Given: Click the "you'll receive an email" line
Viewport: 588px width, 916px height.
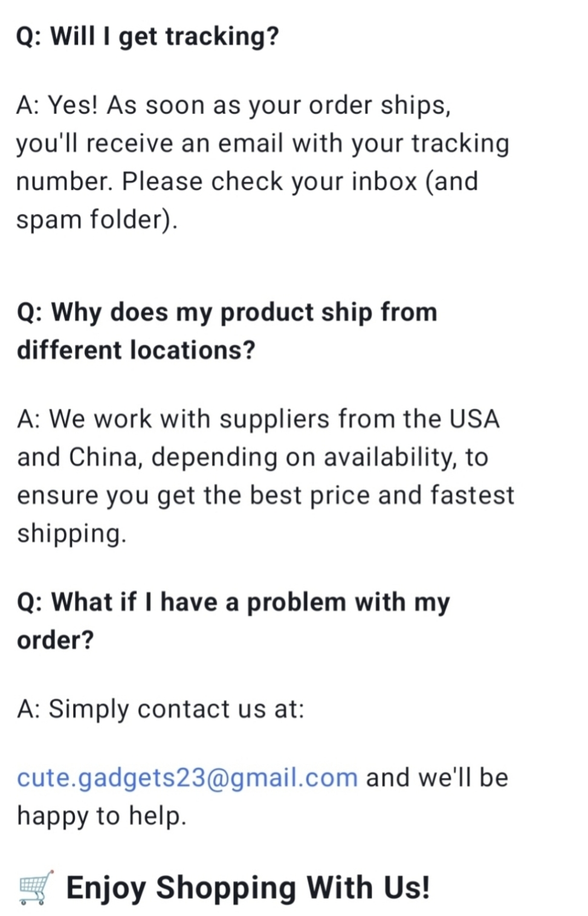Looking at the screenshot, I should click(262, 143).
